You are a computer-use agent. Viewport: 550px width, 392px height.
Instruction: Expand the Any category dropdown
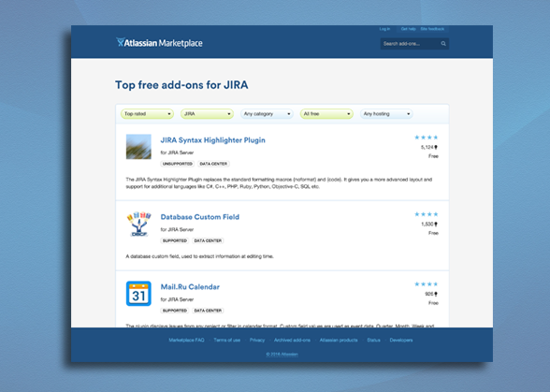267,114
